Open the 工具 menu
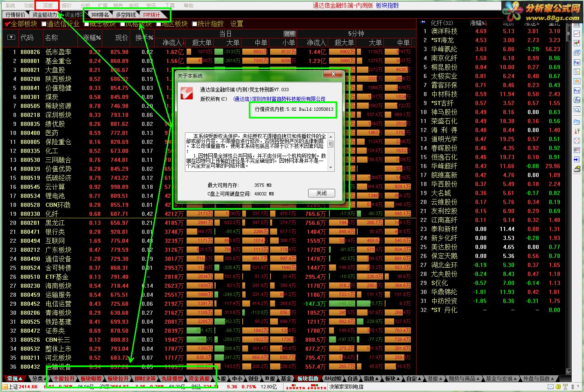Image resolution: width=584 pixels, height=392 pixels. 170,6
